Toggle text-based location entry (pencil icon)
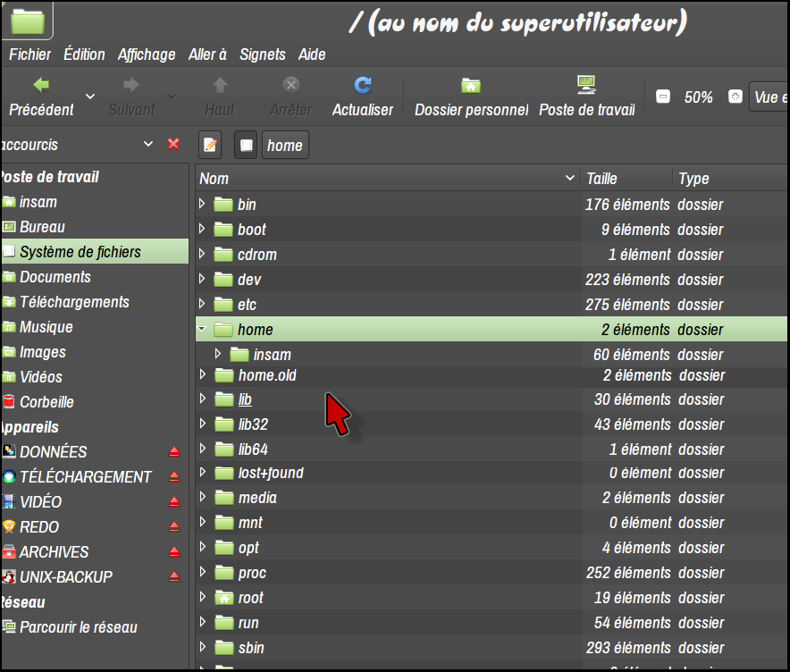The image size is (790, 672). 210,145
